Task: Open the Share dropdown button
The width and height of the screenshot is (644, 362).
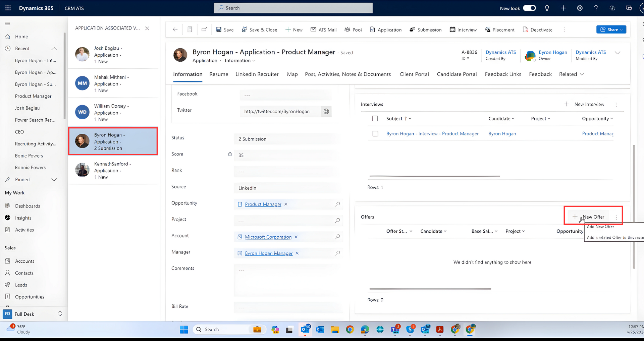Action: [611, 29]
